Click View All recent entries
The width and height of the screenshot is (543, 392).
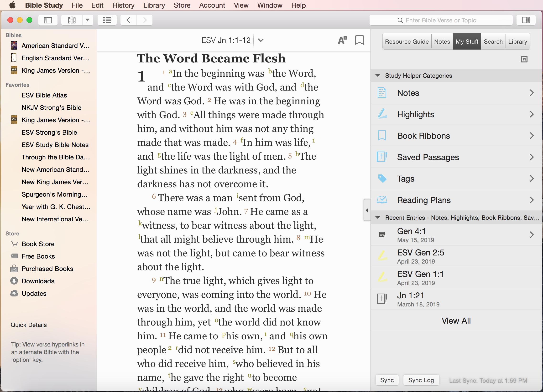tap(456, 321)
